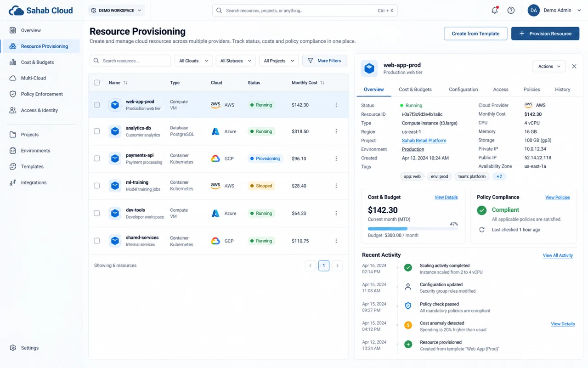Open the All Projects filter dropdown
Viewport: 588px width, 368px height.
tap(279, 61)
